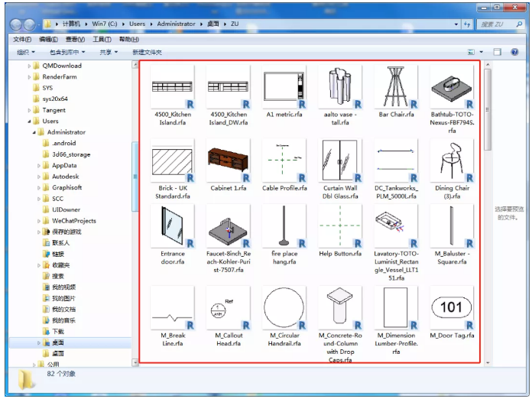Select the M_Door Tag.rfa file
The image size is (532, 399).
(451, 308)
